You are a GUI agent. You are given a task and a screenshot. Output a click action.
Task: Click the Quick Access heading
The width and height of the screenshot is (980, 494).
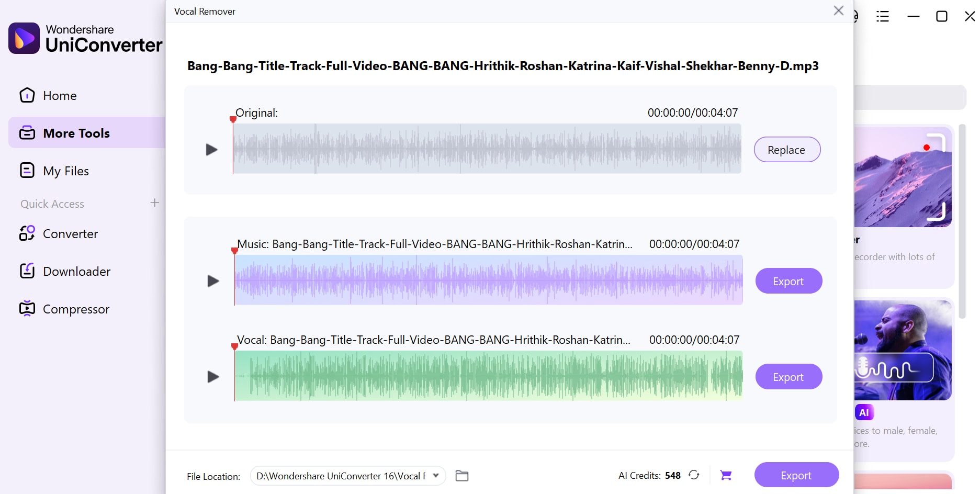point(52,204)
